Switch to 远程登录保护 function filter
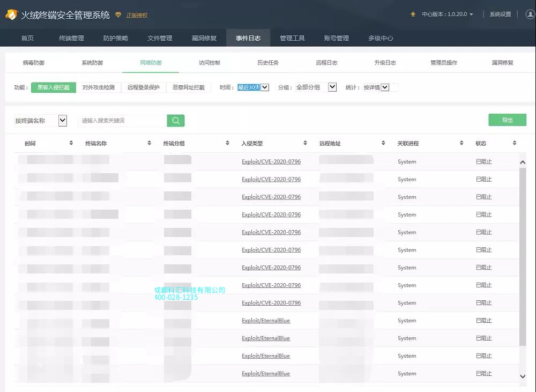The image size is (536, 392). click(143, 87)
